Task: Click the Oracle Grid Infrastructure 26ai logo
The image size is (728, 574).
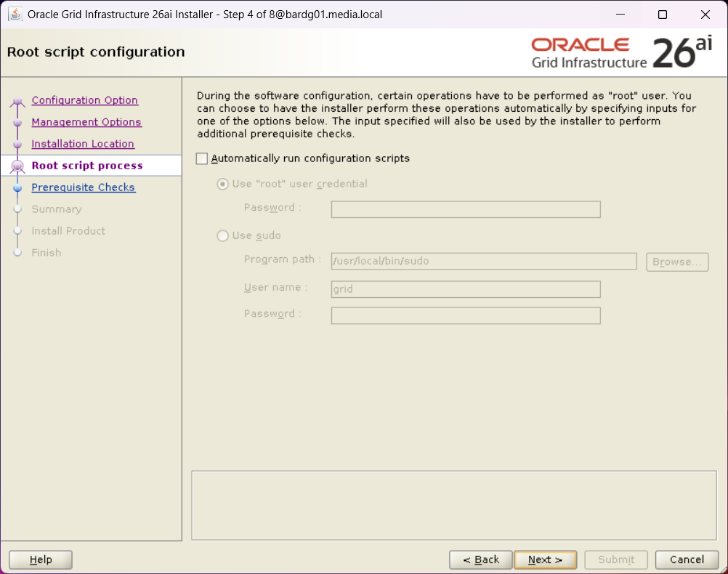Action: (x=621, y=52)
